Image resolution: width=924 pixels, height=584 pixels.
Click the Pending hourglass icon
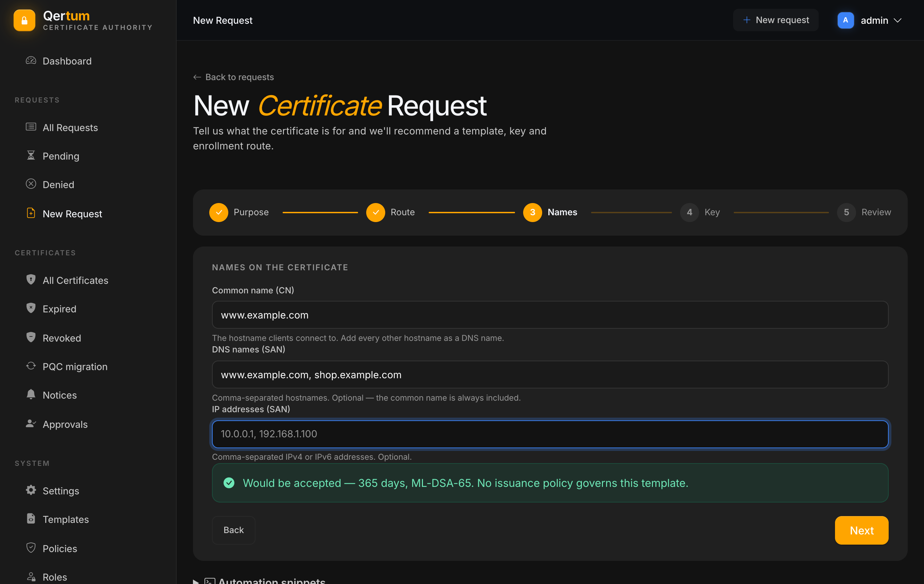click(x=31, y=155)
